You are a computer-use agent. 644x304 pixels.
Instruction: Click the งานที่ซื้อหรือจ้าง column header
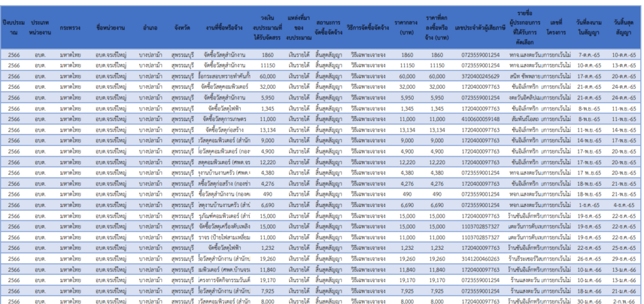coord(224,28)
